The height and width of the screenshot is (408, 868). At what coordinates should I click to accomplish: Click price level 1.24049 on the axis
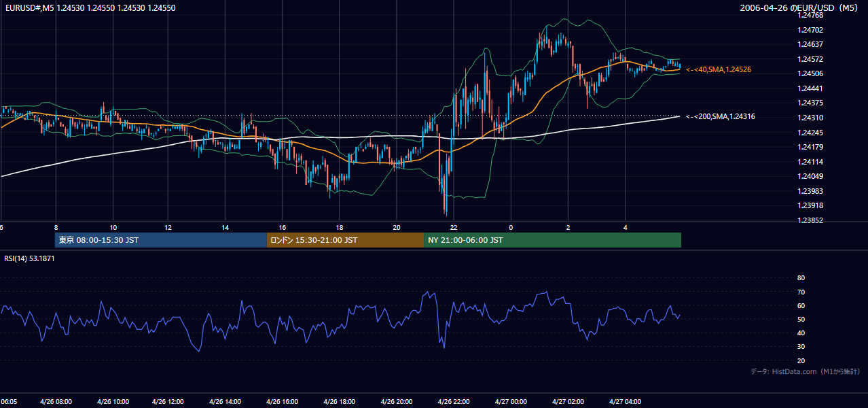pyautogui.click(x=809, y=176)
